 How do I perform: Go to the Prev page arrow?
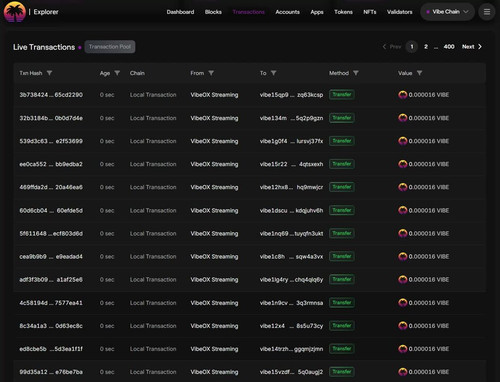(392, 47)
